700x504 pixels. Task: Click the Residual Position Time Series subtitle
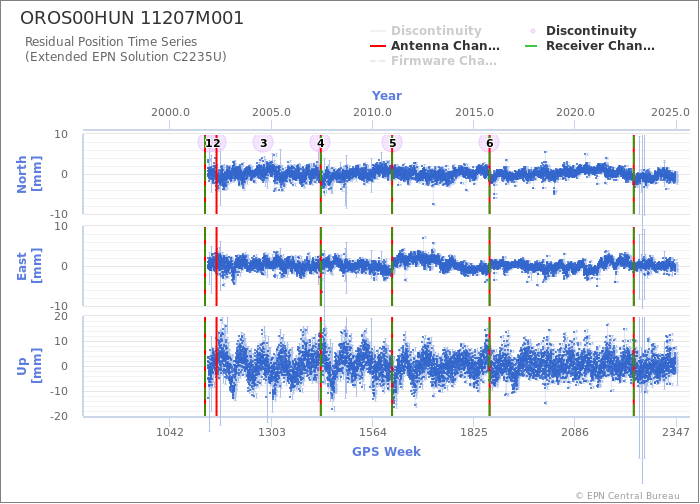coord(111,42)
